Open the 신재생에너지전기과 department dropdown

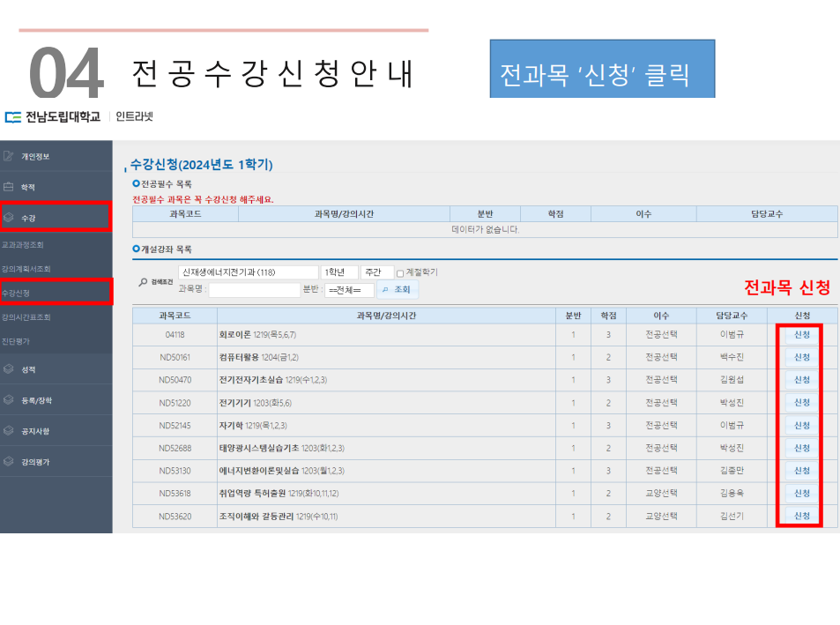point(248,272)
